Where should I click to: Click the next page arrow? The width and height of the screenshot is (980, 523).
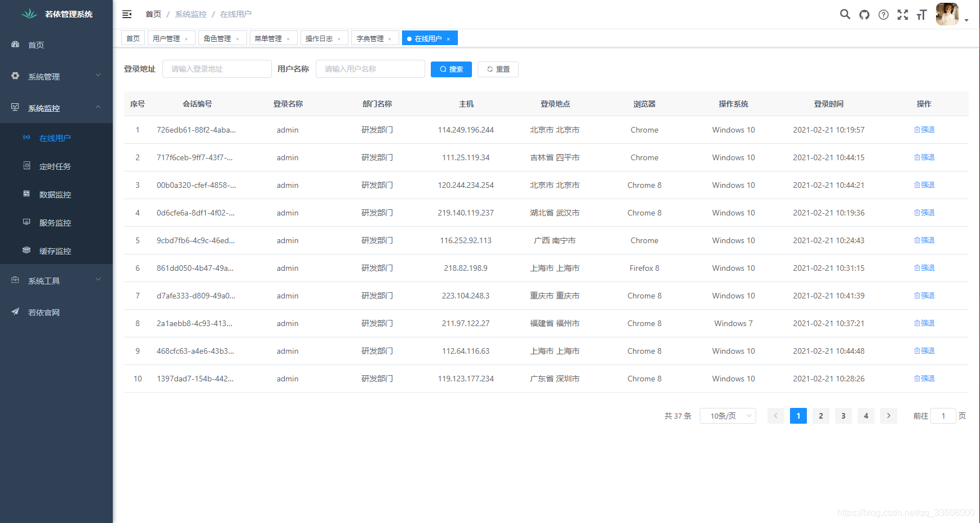tap(889, 416)
